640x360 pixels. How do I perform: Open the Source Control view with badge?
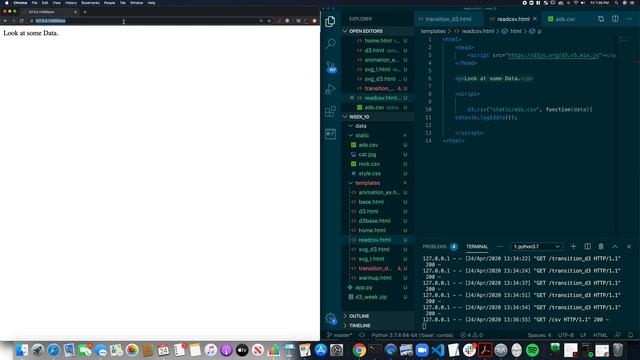(331, 67)
